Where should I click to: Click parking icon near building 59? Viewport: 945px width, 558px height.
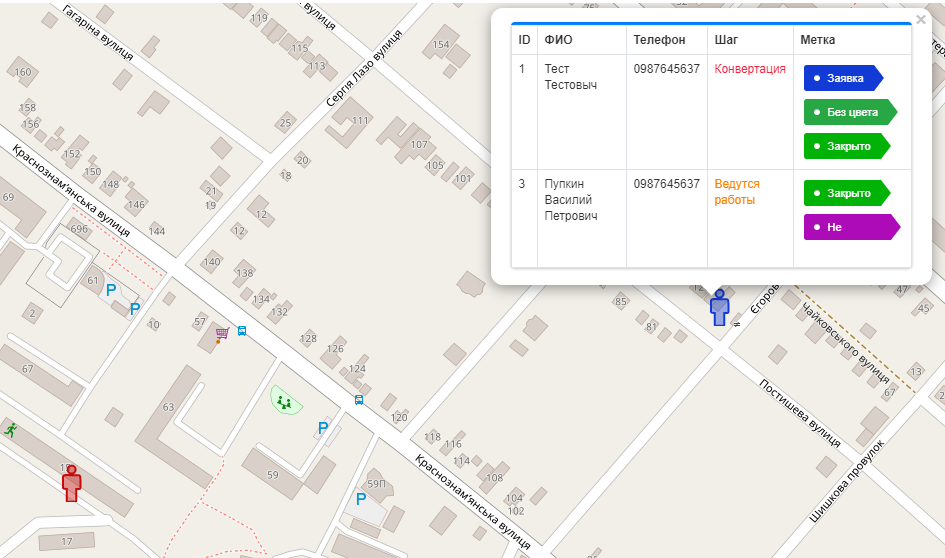point(323,428)
